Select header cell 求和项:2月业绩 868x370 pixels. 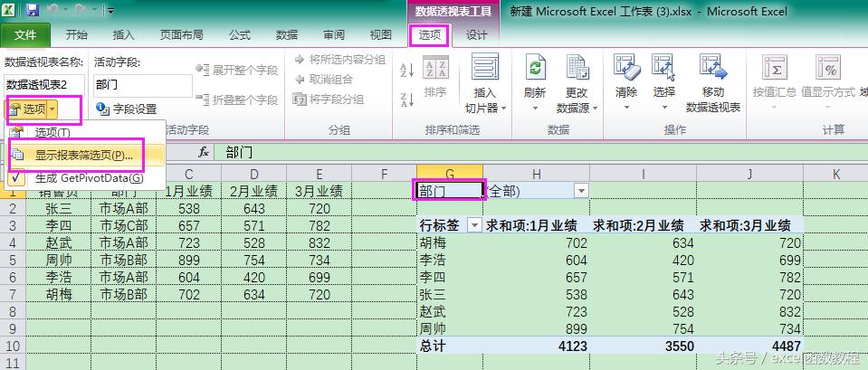643,225
